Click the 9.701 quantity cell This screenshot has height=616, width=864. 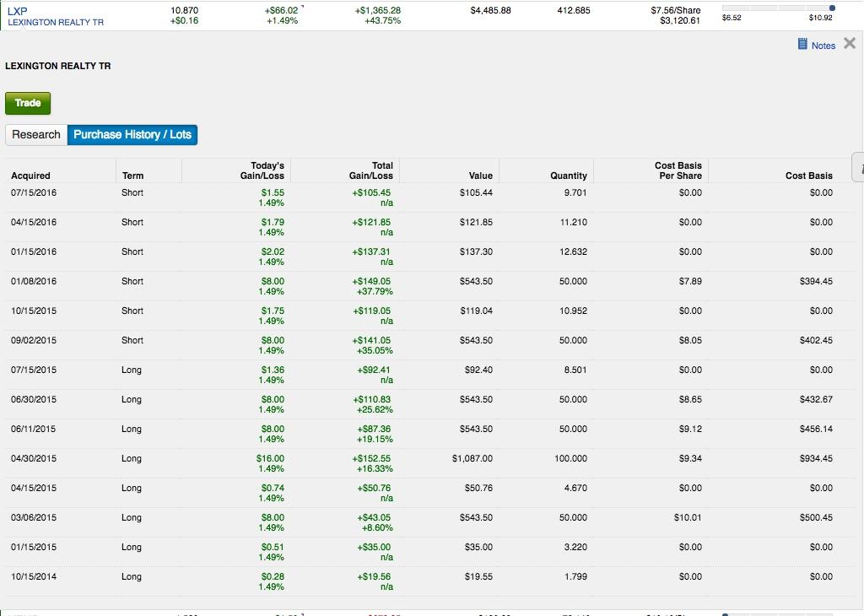575,193
